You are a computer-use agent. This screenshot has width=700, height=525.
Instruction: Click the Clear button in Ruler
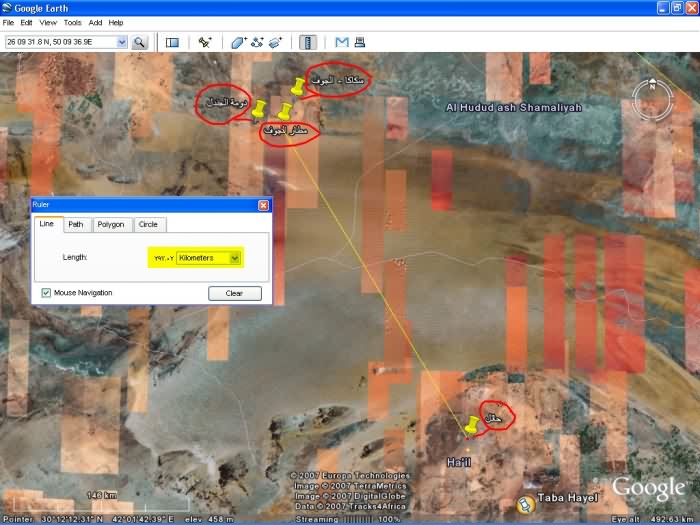pyautogui.click(x=235, y=293)
